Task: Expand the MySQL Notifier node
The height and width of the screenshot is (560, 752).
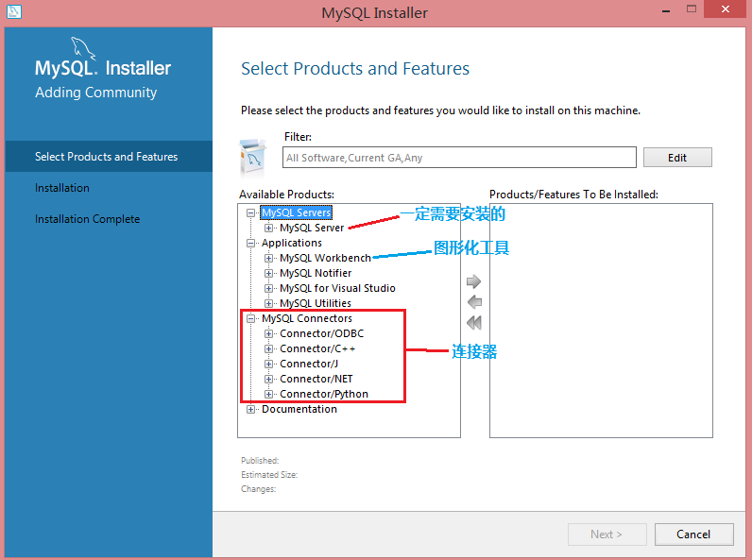Action: 268,273
